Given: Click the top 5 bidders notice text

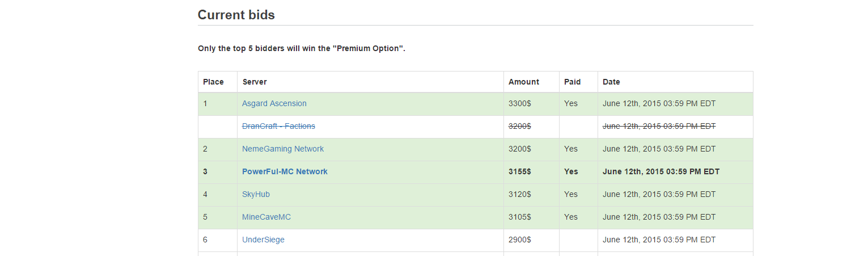Looking at the screenshot, I should tap(302, 48).
